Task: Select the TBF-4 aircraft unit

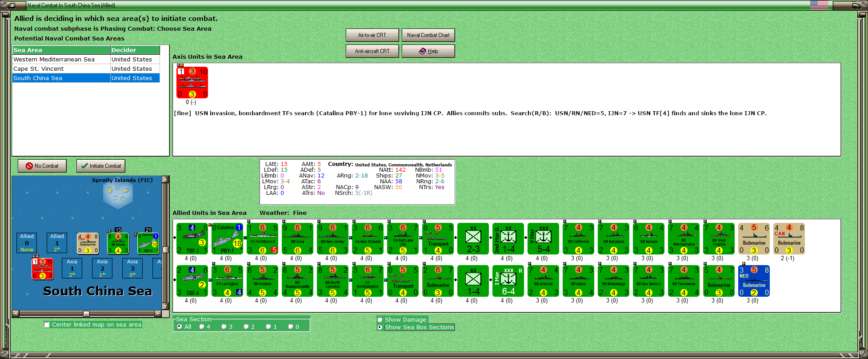Action: 192,281
